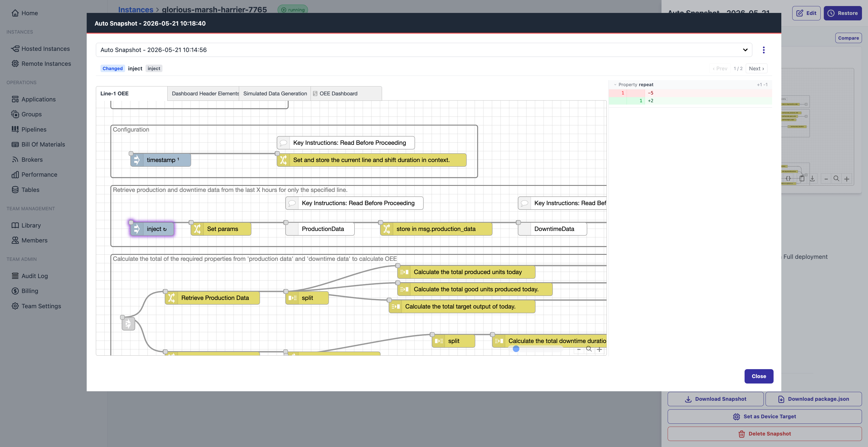868x447 pixels.
Task: Click the Performance chart icon
Action: 15,174
